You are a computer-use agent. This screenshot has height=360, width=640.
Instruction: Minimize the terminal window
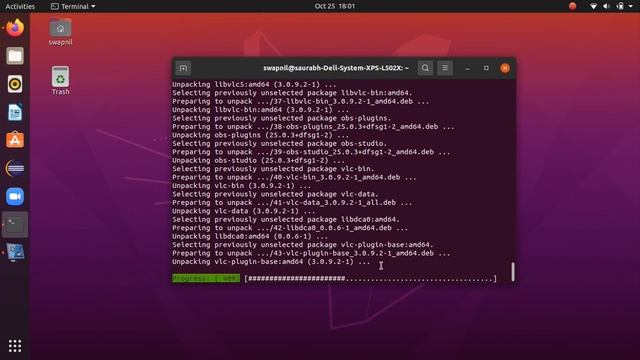pyautogui.click(x=468, y=68)
